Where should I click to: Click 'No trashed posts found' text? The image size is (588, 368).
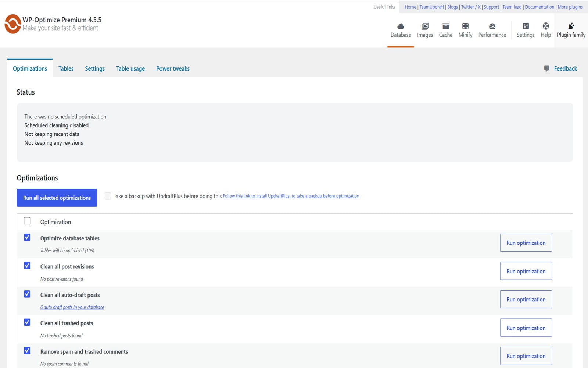[61, 336]
